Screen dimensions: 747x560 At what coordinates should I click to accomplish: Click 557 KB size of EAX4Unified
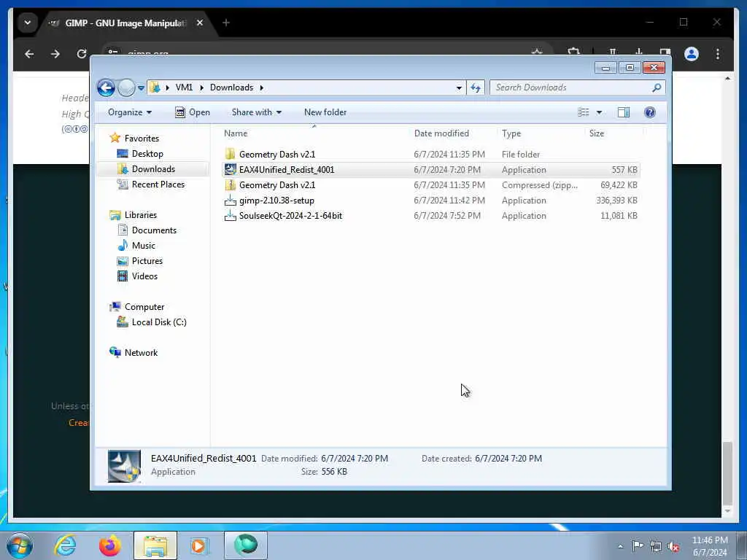624,169
